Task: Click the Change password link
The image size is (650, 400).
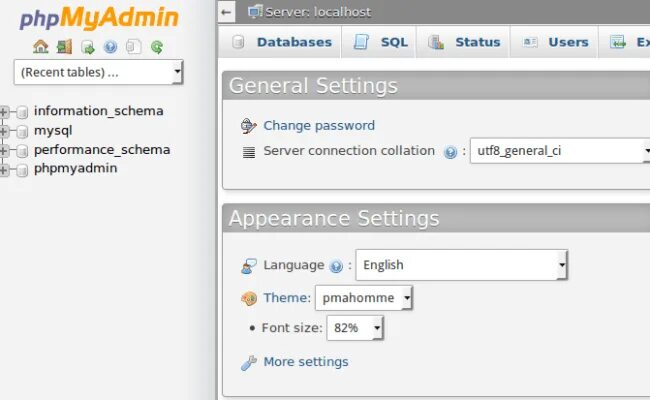Action: click(x=319, y=126)
